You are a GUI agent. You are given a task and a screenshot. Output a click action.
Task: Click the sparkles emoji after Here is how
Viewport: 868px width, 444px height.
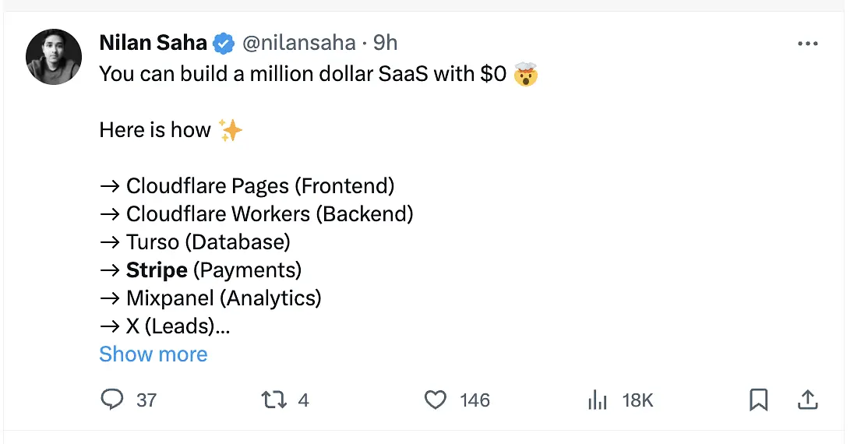(231, 131)
